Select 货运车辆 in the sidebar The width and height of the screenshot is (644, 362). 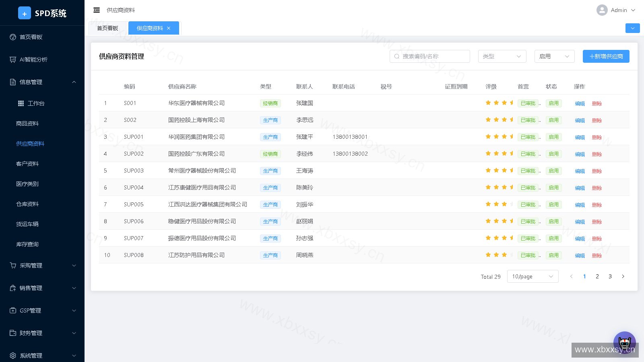42,224
